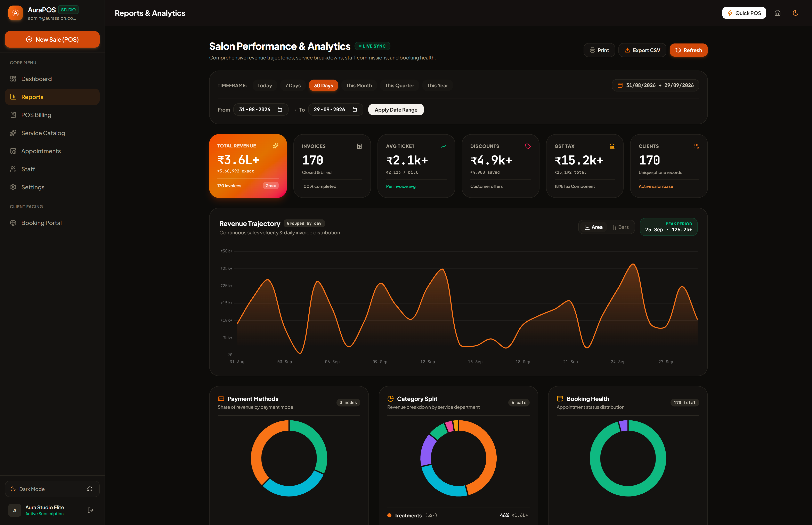
Task: Click the avatar letter A in user profile
Action: 15,510
